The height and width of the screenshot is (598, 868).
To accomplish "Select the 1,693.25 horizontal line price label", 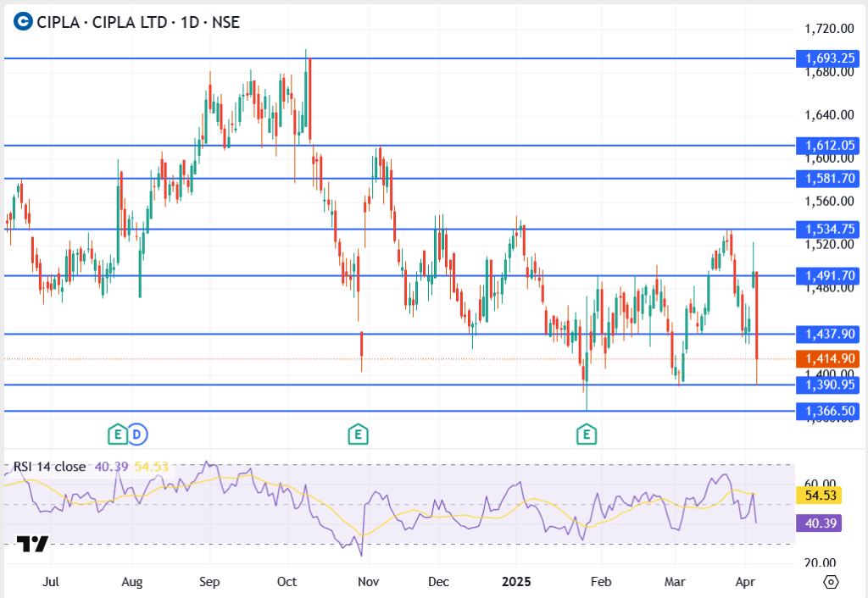I will tap(828, 58).
